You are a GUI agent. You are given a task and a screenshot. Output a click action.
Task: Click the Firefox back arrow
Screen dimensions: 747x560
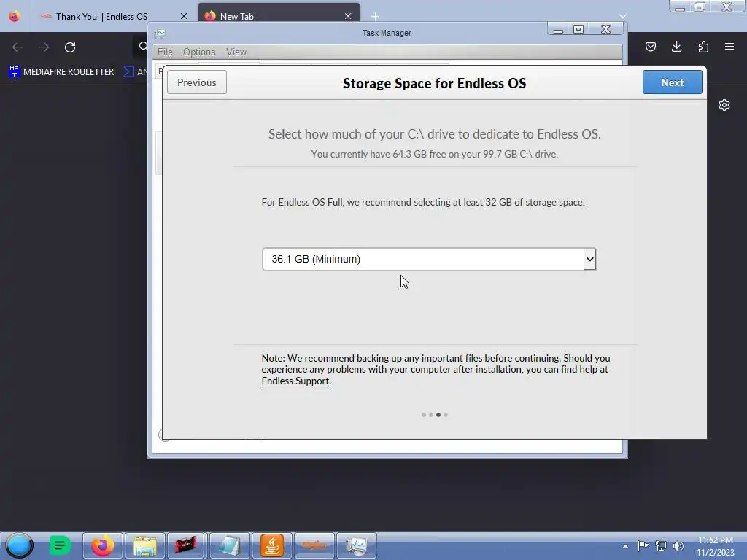18,47
